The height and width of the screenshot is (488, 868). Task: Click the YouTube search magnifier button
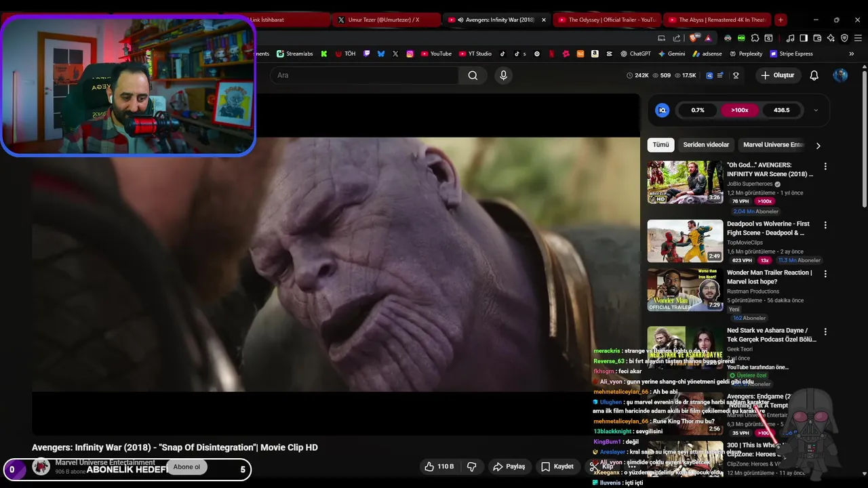473,75
